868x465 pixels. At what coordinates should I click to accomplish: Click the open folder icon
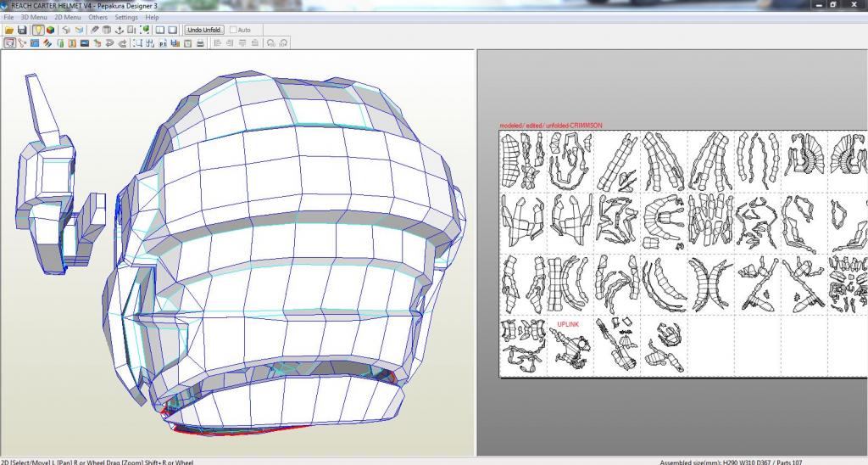click(9, 30)
